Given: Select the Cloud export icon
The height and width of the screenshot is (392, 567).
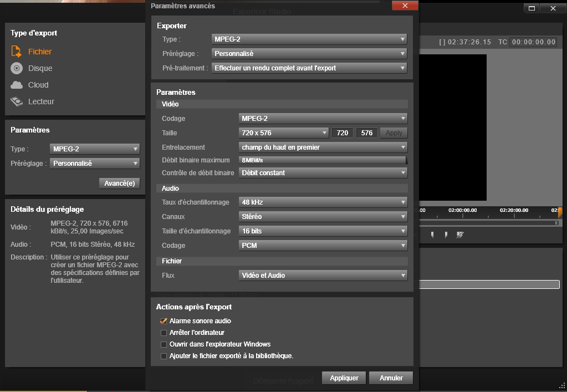Looking at the screenshot, I should tap(17, 85).
